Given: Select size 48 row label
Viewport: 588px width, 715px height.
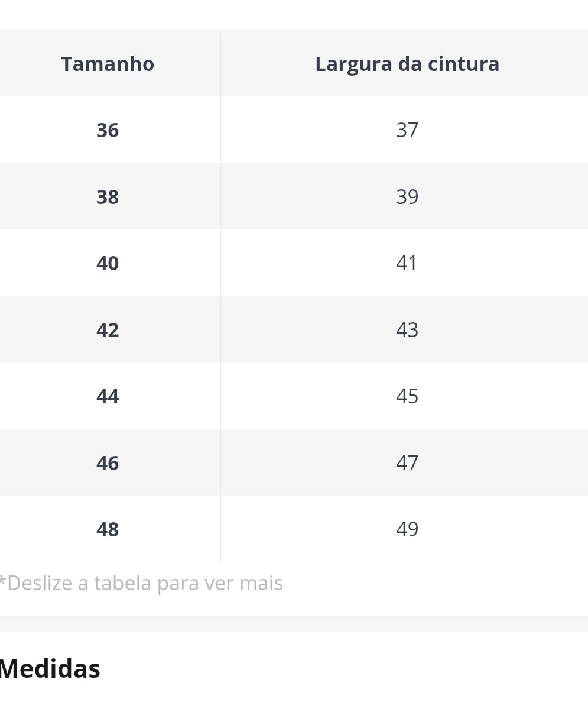Looking at the screenshot, I should click(x=108, y=529).
